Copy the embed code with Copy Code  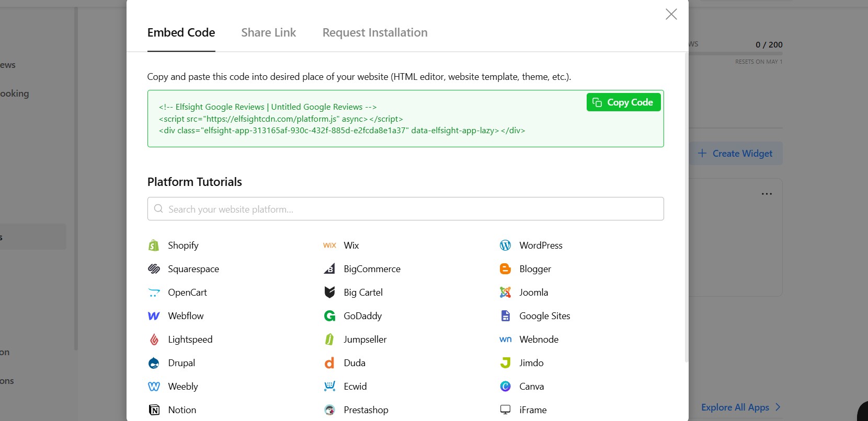point(623,102)
